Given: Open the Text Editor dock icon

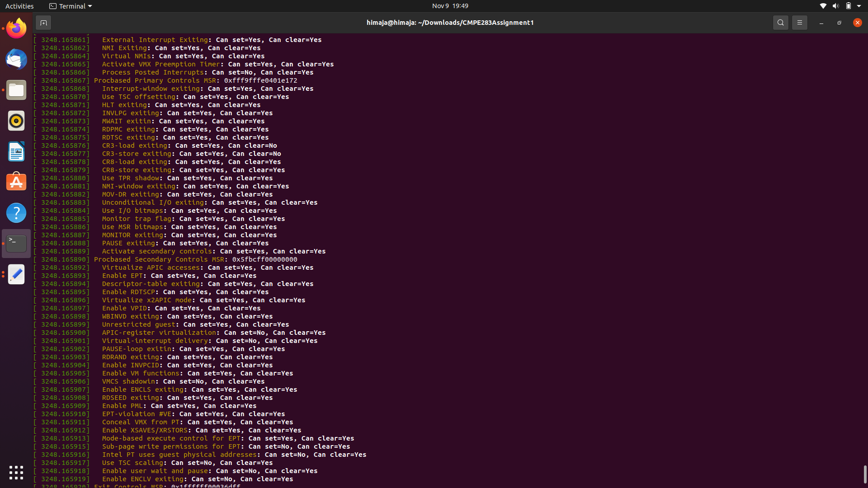Looking at the screenshot, I should (16, 274).
